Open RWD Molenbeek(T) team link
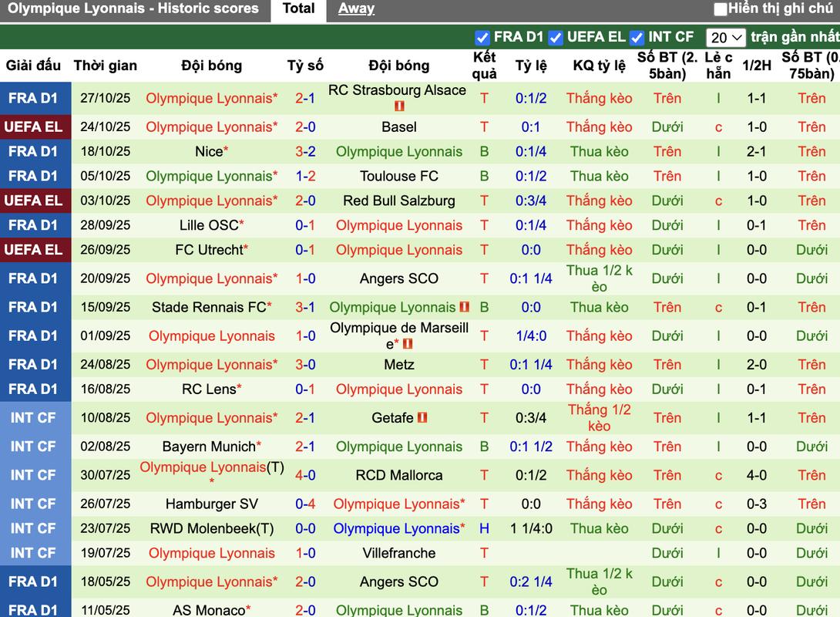 pyautogui.click(x=212, y=529)
